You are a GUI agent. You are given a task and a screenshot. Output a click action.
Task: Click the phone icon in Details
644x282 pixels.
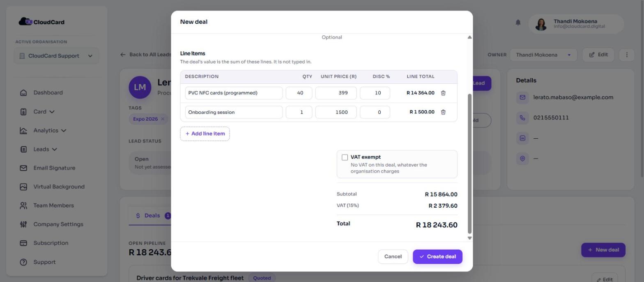click(x=522, y=118)
